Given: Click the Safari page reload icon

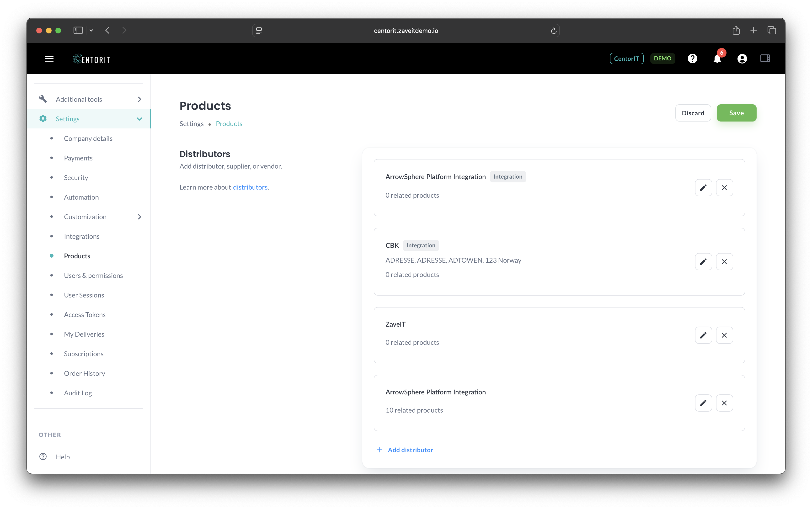Looking at the screenshot, I should pos(553,31).
